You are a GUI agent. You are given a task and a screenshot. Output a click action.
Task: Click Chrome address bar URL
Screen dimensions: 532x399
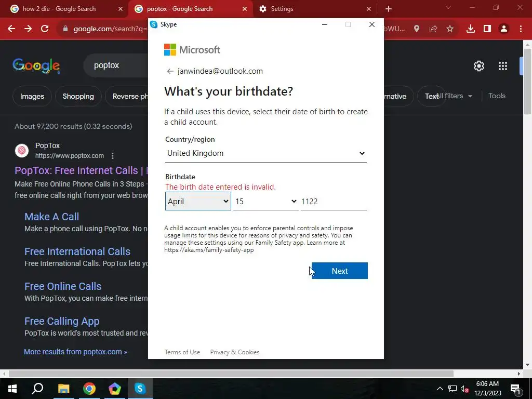110,29
